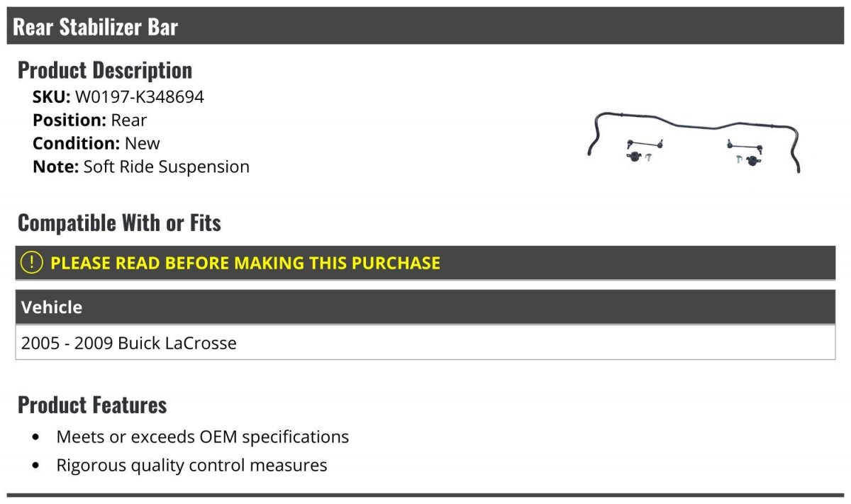Click the SKU label text
Image resolution: width=851 pixels, height=504 pixels.
[52, 97]
